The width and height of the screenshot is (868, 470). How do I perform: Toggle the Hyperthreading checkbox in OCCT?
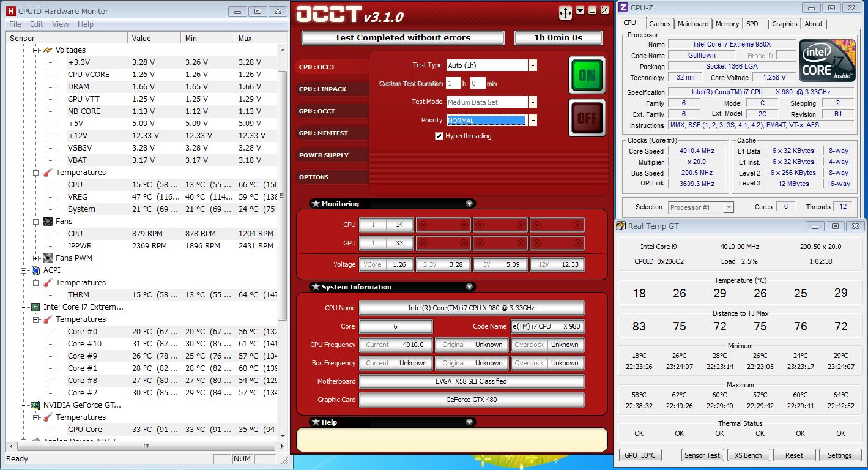[439, 136]
